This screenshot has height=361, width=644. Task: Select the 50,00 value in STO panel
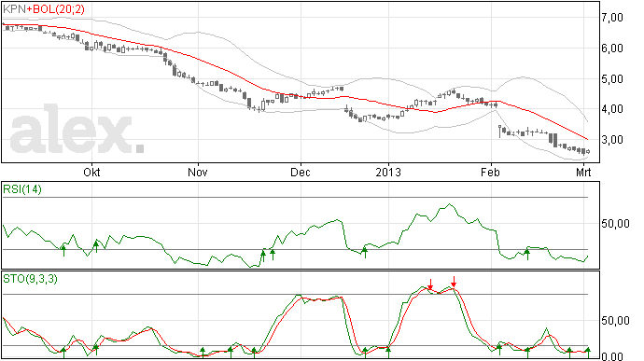point(615,321)
